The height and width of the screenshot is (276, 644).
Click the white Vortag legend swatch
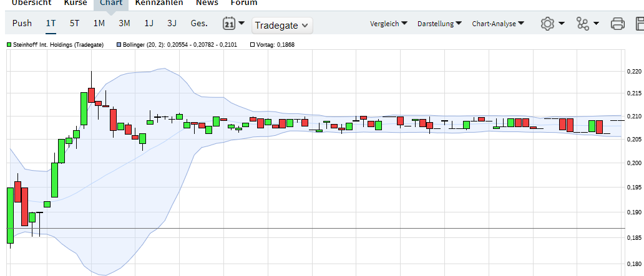pos(253,45)
